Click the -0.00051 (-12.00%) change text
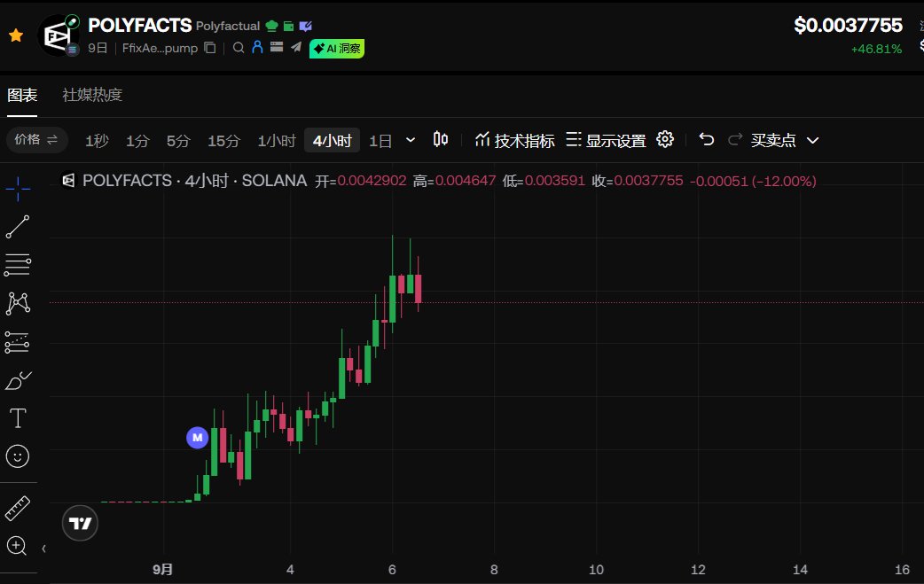 753,181
